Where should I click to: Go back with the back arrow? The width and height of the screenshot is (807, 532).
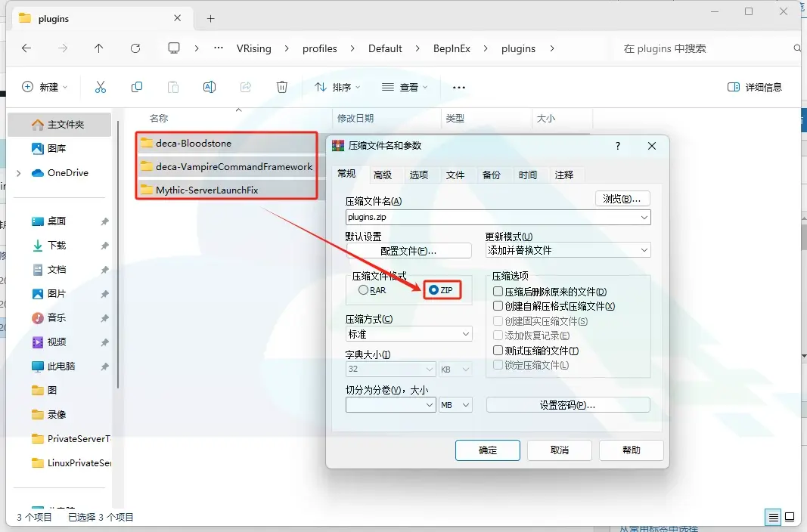pyautogui.click(x=26, y=48)
